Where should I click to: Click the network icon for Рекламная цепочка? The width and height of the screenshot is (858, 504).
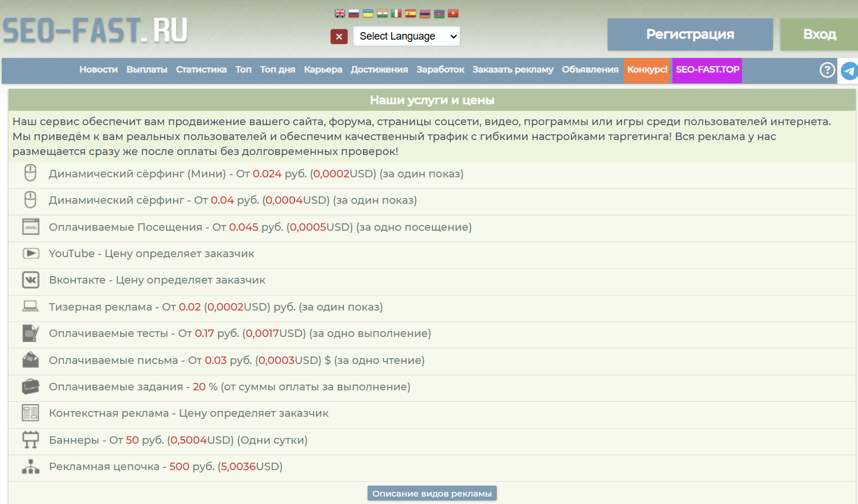tap(30, 466)
